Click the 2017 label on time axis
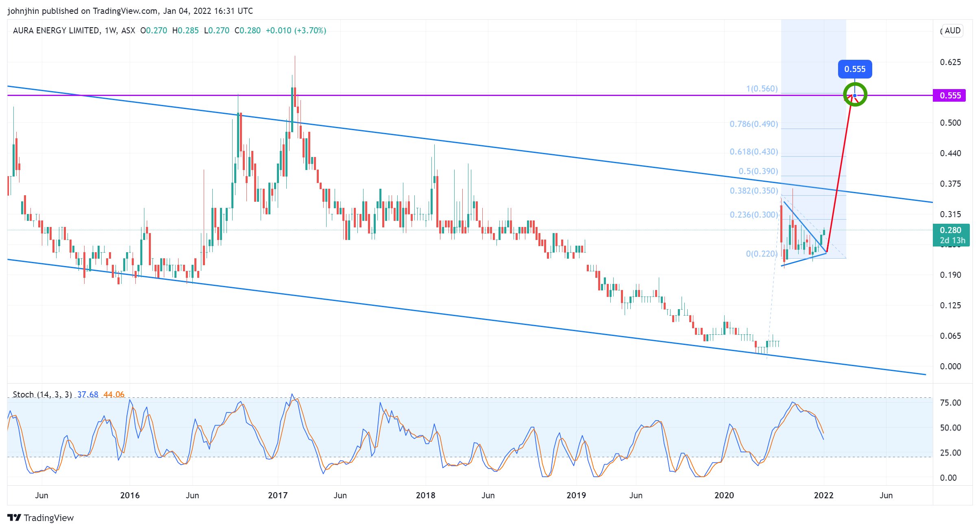Screen dimensions: 980x530 click(x=278, y=495)
